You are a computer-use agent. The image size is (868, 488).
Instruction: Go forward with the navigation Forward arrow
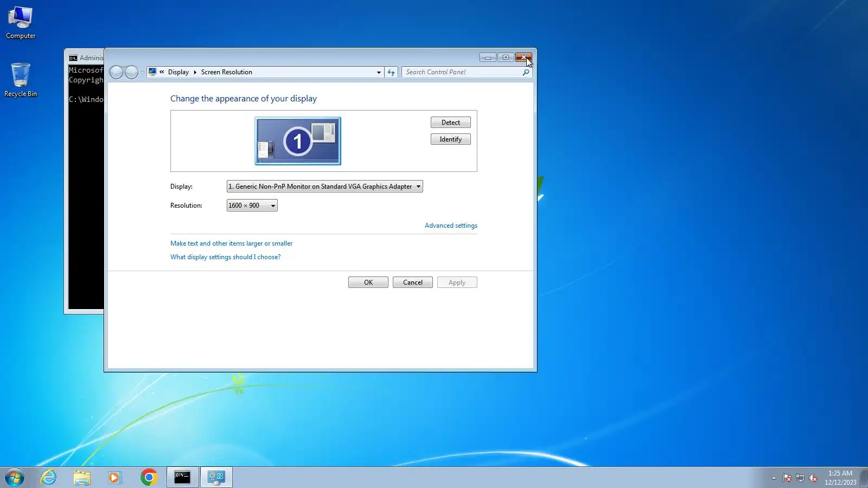pos(131,72)
